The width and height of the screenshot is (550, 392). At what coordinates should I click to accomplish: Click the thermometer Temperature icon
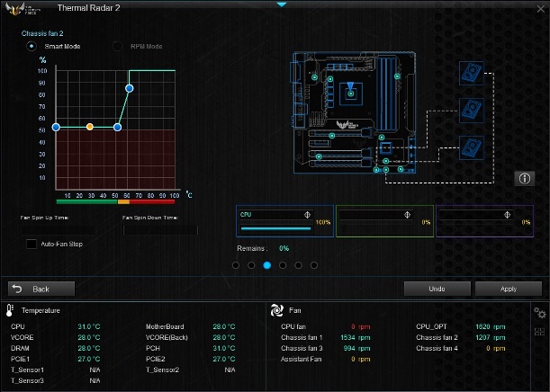point(10,310)
